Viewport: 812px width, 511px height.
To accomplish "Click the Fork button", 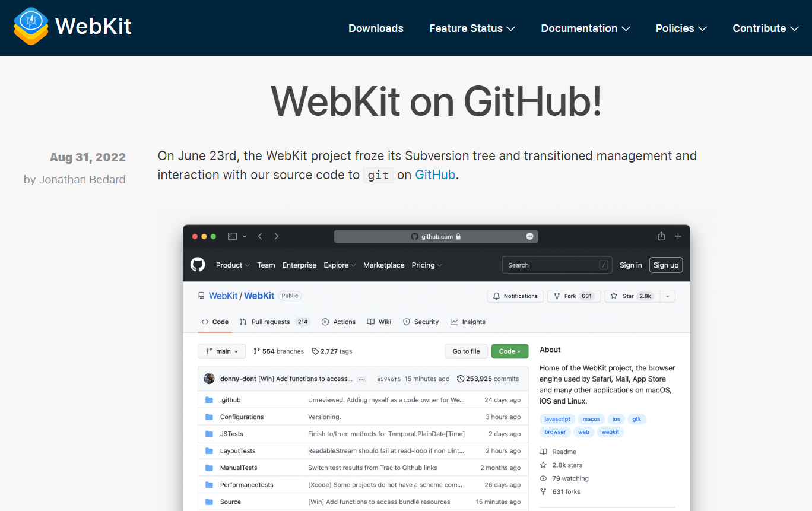I will click(574, 296).
